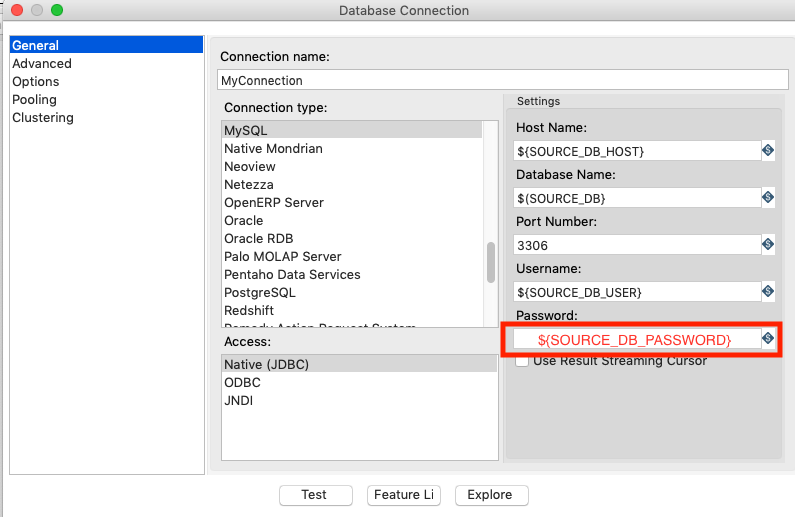Click the green zoom window button

57,10
